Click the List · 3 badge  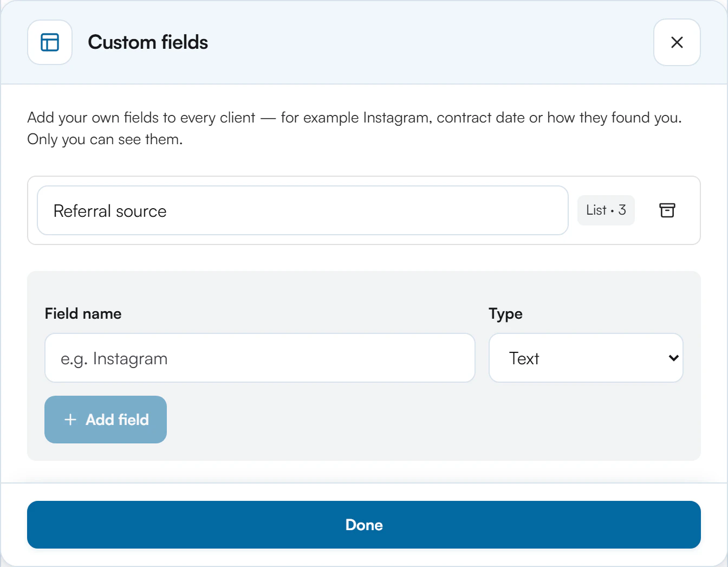pos(606,210)
